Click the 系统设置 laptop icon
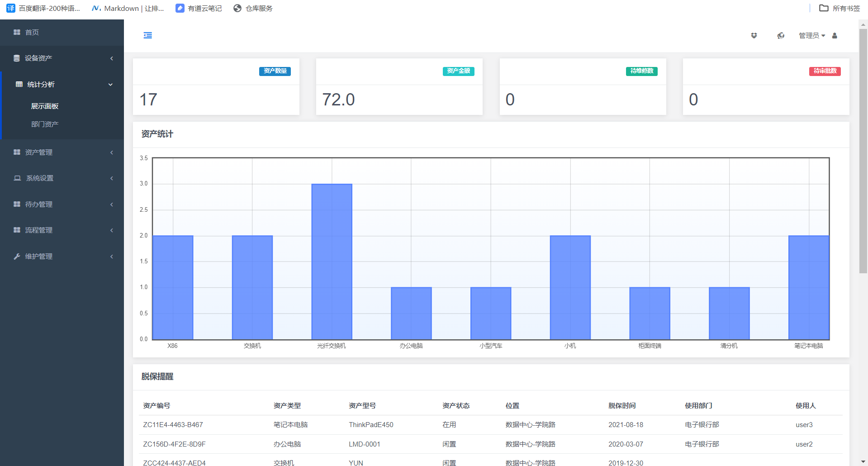Image resolution: width=868 pixels, height=466 pixels. point(17,178)
